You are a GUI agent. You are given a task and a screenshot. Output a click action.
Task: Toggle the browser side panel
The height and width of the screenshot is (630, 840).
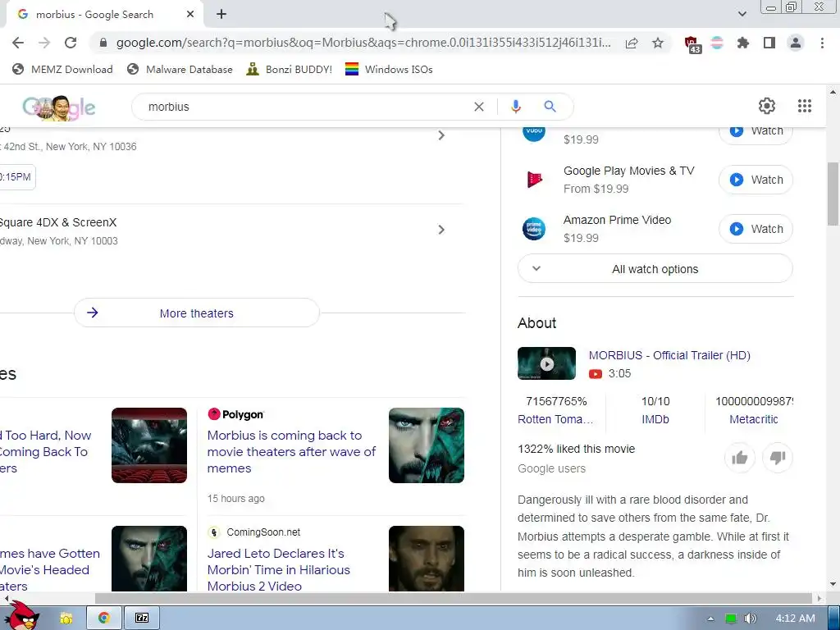click(769, 43)
